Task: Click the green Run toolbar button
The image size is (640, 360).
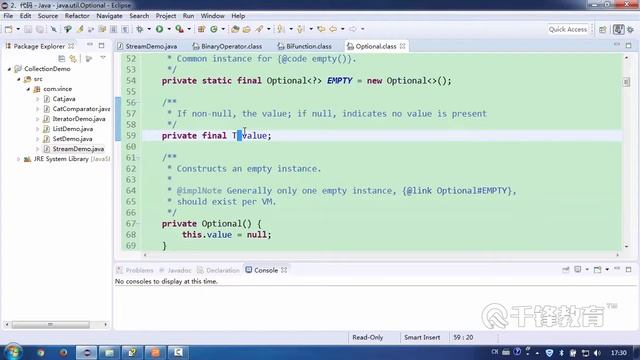Action: pyautogui.click(x=160, y=29)
